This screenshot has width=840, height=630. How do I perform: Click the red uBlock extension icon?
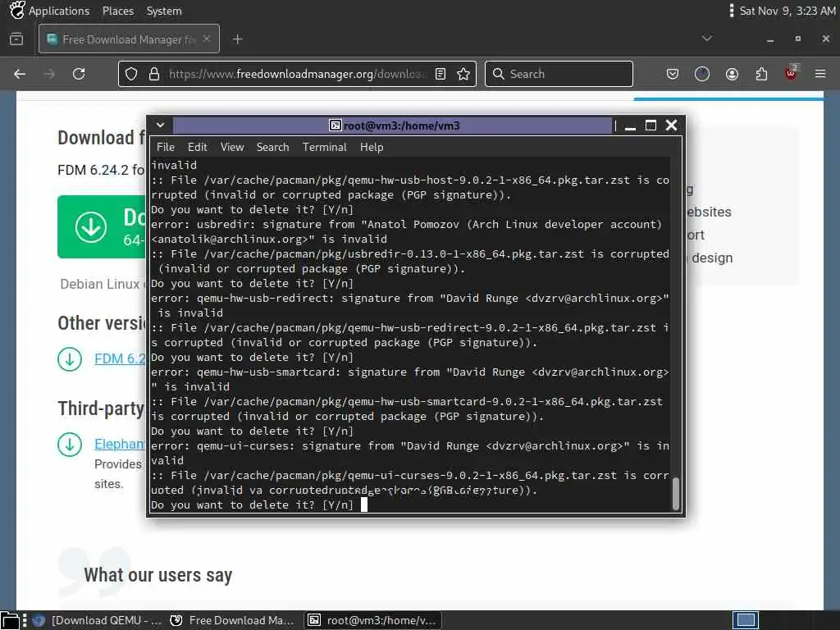[x=791, y=73]
